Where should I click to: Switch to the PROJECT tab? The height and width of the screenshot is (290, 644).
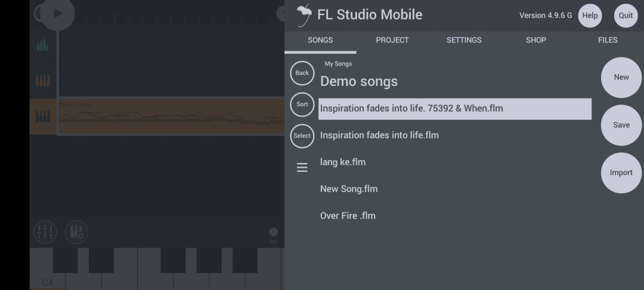[x=392, y=40]
